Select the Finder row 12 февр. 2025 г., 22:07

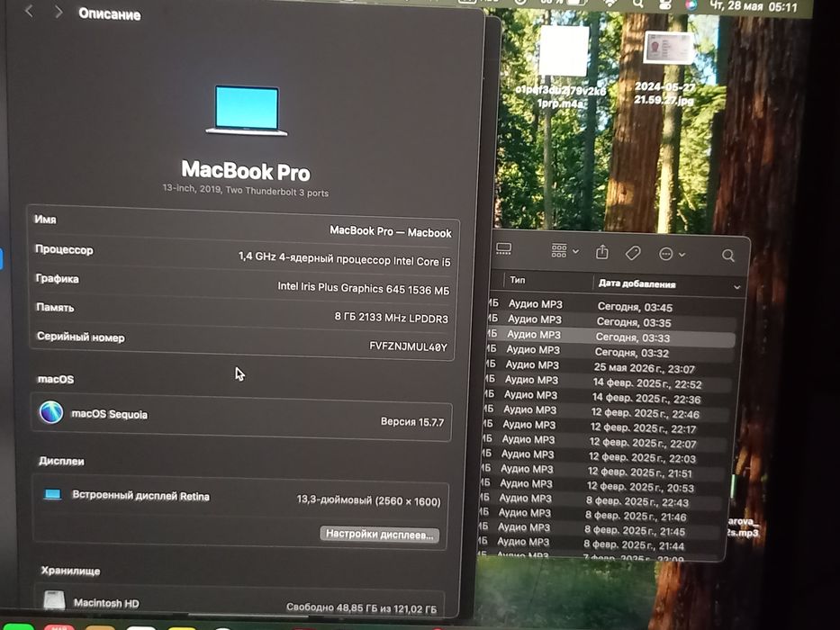tap(604, 441)
